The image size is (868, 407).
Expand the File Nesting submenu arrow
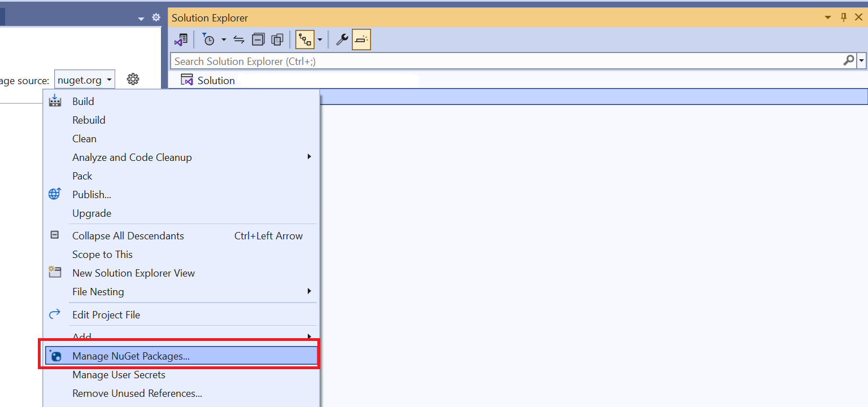tap(309, 291)
